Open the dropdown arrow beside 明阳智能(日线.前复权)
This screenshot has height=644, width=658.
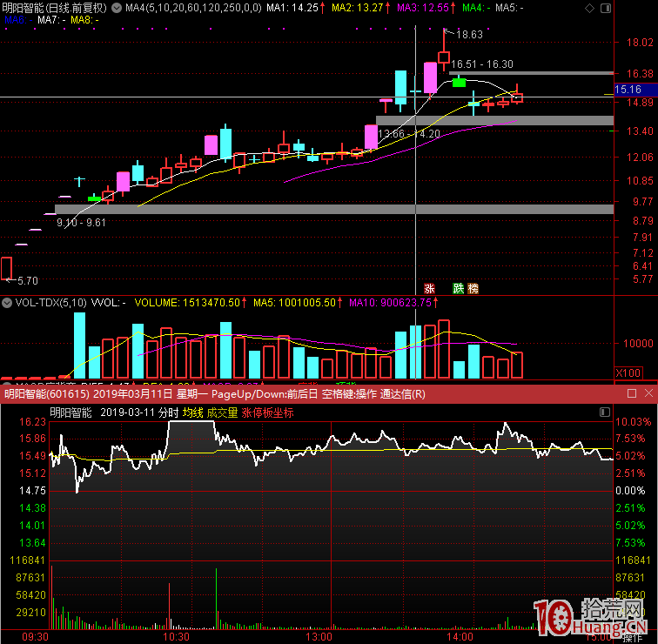click(x=117, y=8)
